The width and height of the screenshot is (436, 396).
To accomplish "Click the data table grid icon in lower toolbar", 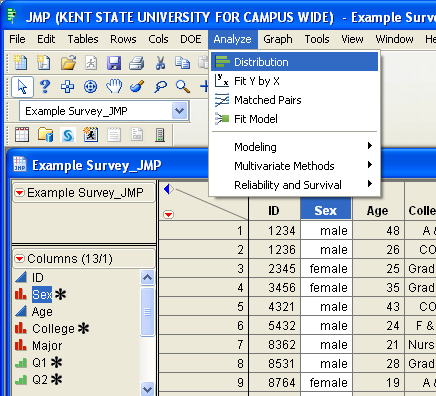I will coord(22,135).
